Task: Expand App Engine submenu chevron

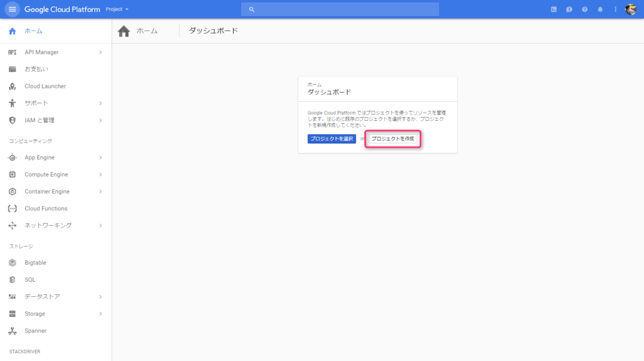Action: tap(101, 157)
